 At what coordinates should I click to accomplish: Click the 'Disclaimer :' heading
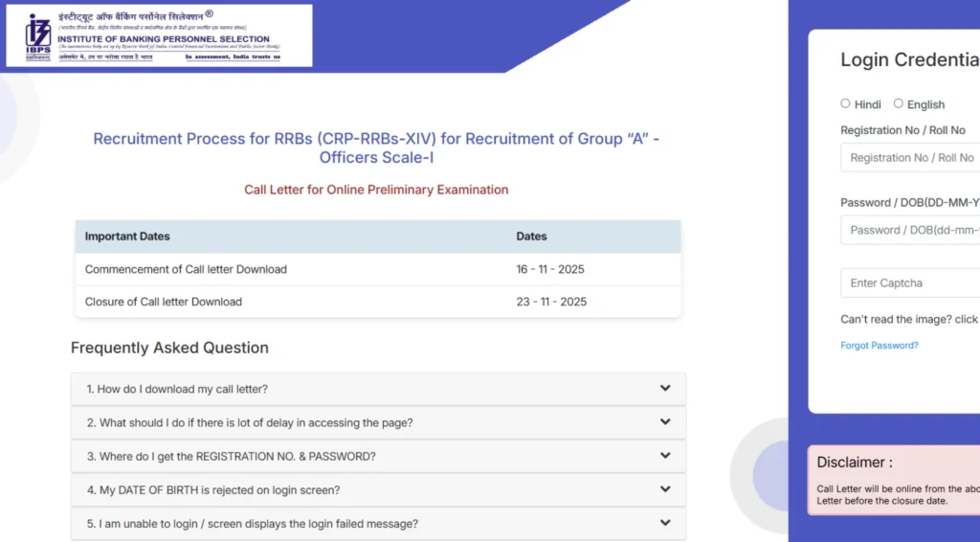coord(855,463)
